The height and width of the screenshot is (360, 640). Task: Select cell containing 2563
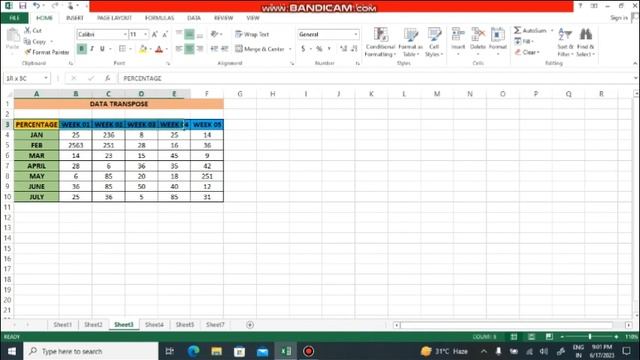pyautogui.click(x=76, y=145)
